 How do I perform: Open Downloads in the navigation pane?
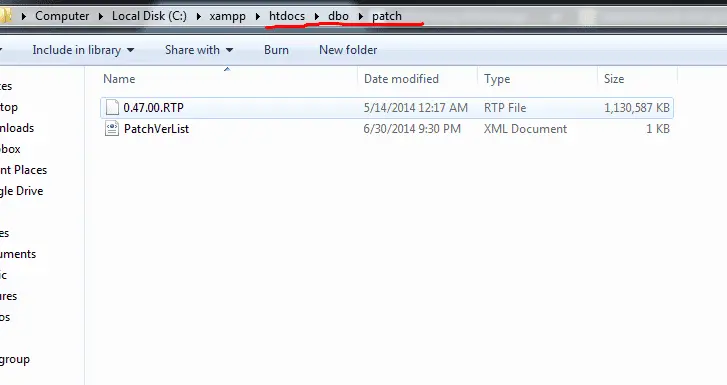[x=17, y=128]
